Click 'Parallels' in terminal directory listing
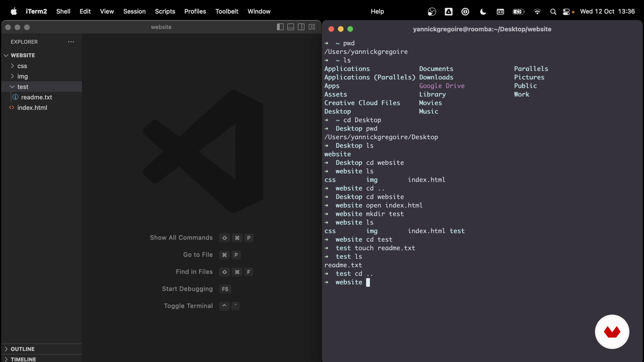 click(x=531, y=69)
